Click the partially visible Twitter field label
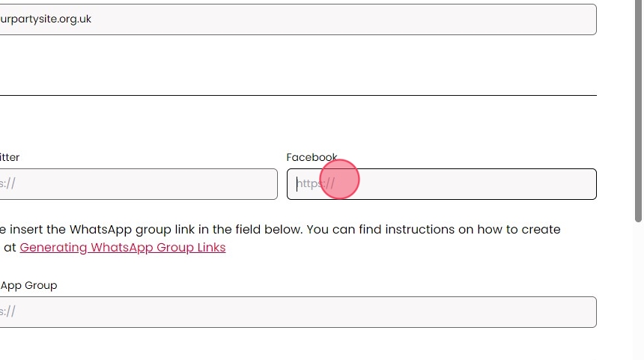644x360 pixels. (9, 157)
